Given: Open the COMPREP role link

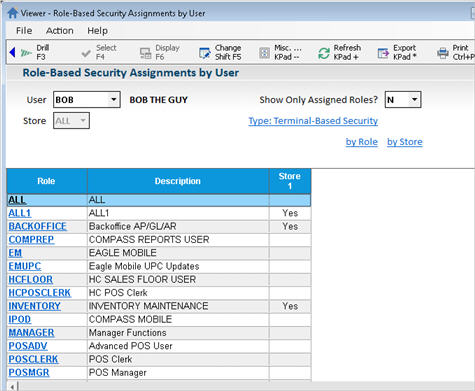Looking at the screenshot, I should [31, 240].
